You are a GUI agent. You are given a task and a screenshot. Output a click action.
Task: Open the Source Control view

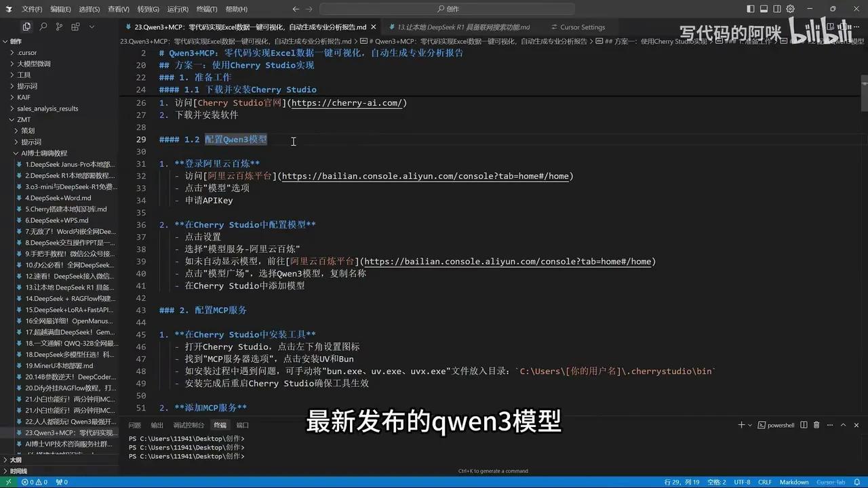60,27
